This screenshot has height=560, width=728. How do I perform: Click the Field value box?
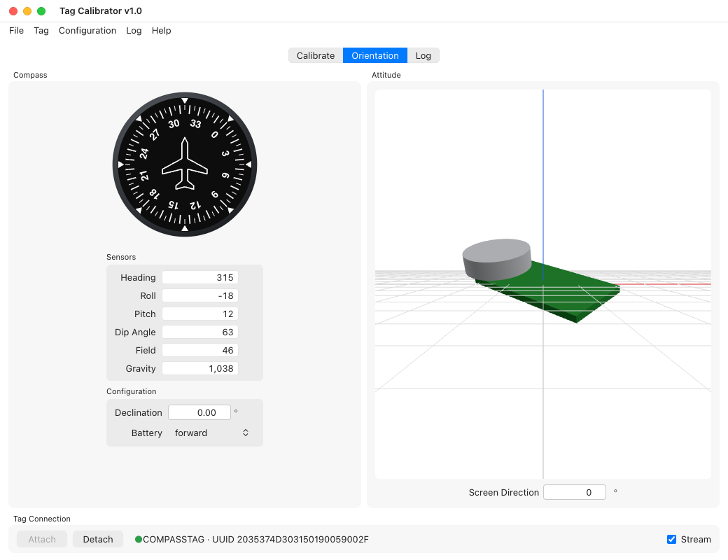pos(200,350)
